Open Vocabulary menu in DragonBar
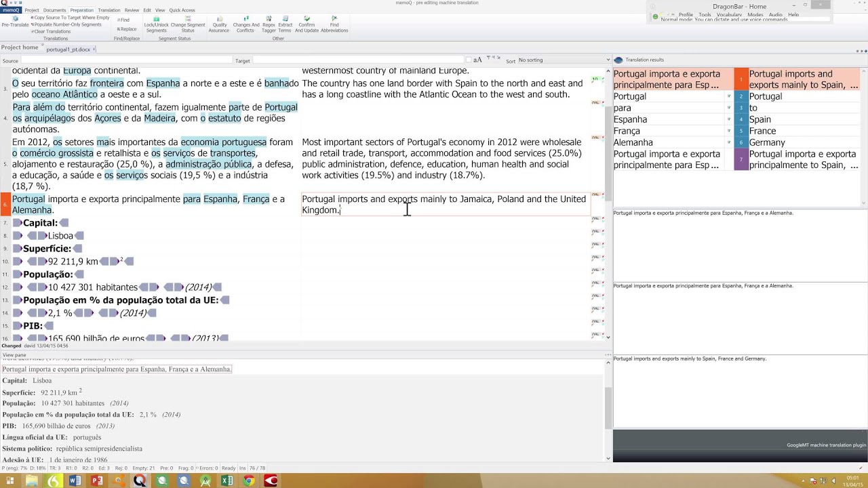The height and width of the screenshot is (488, 868). (x=729, y=14)
